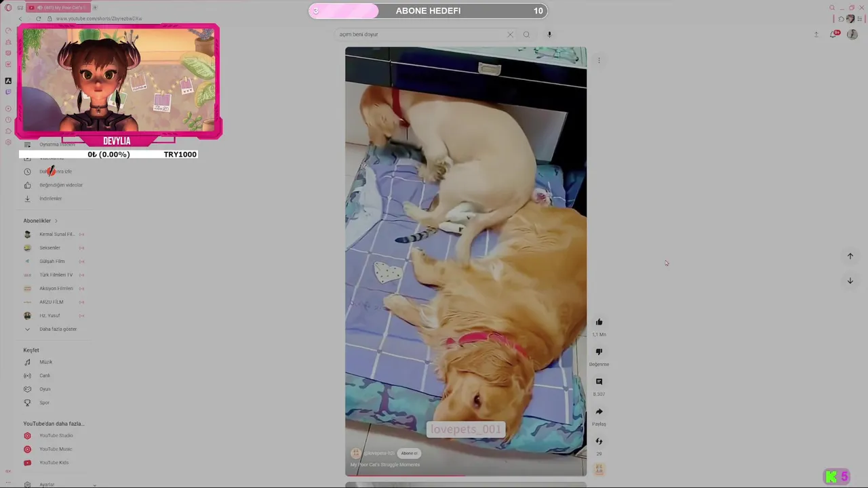Image resolution: width=868 pixels, height=488 pixels.
Task: Open Spor in Keşfet section
Action: point(38,403)
